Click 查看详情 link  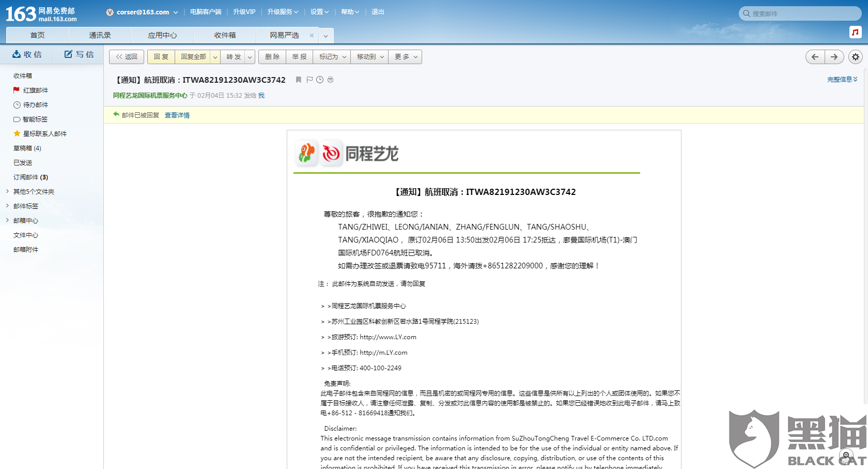pos(177,115)
